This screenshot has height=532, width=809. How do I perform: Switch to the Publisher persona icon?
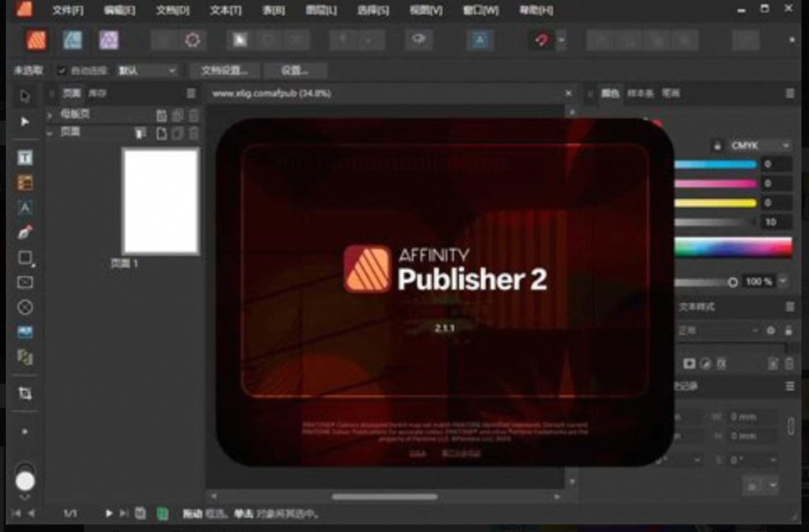pos(36,40)
